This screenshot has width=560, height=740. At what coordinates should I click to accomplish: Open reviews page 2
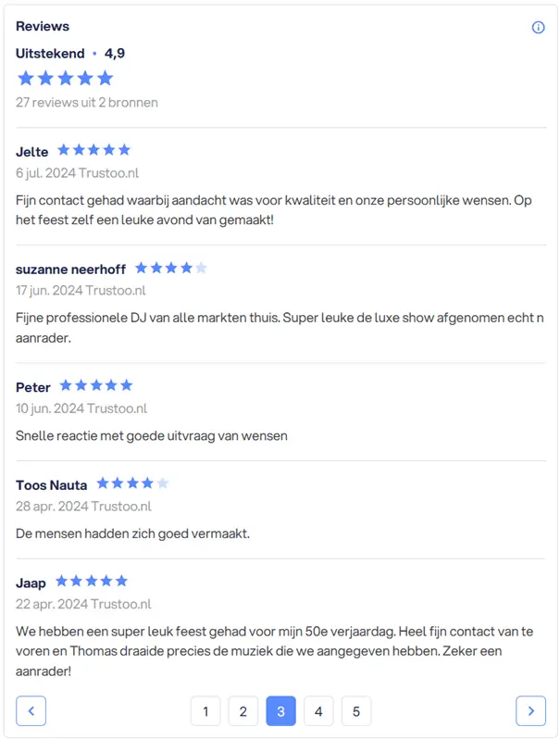click(x=243, y=710)
